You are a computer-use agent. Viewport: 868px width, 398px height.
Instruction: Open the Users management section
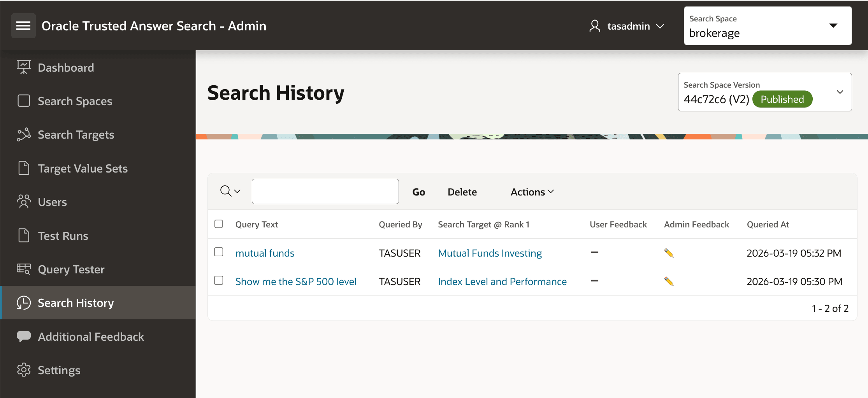coord(52,202)
